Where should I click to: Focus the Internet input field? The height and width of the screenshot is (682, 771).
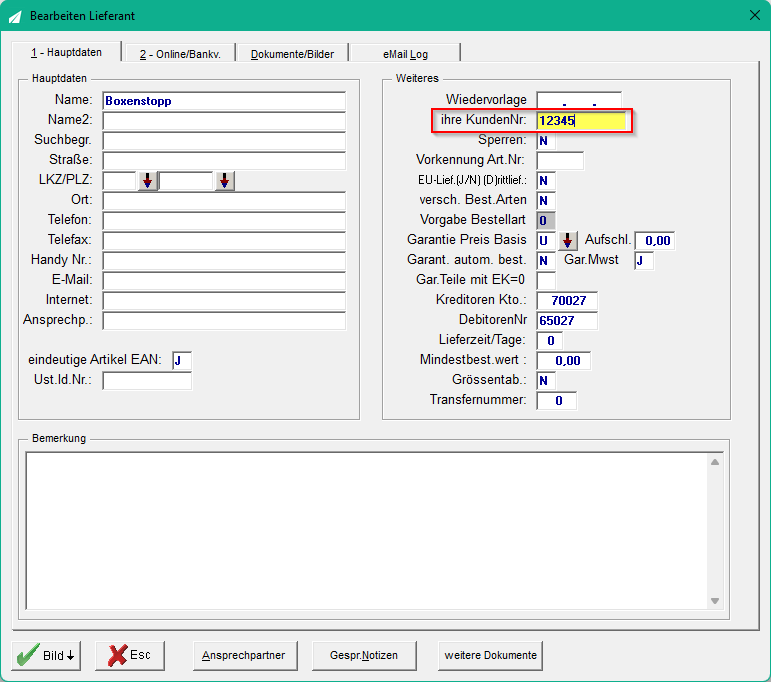click(224, 301)
